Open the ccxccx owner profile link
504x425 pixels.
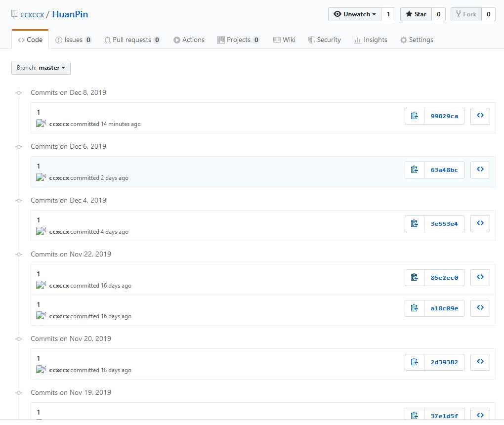[32, 14]
